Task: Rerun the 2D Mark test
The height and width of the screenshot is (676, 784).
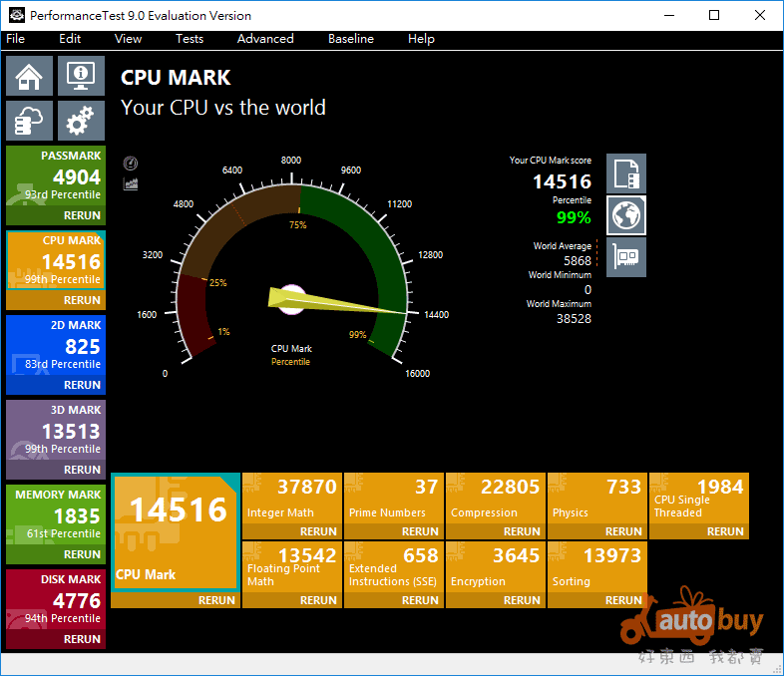Action: (56, 385)
